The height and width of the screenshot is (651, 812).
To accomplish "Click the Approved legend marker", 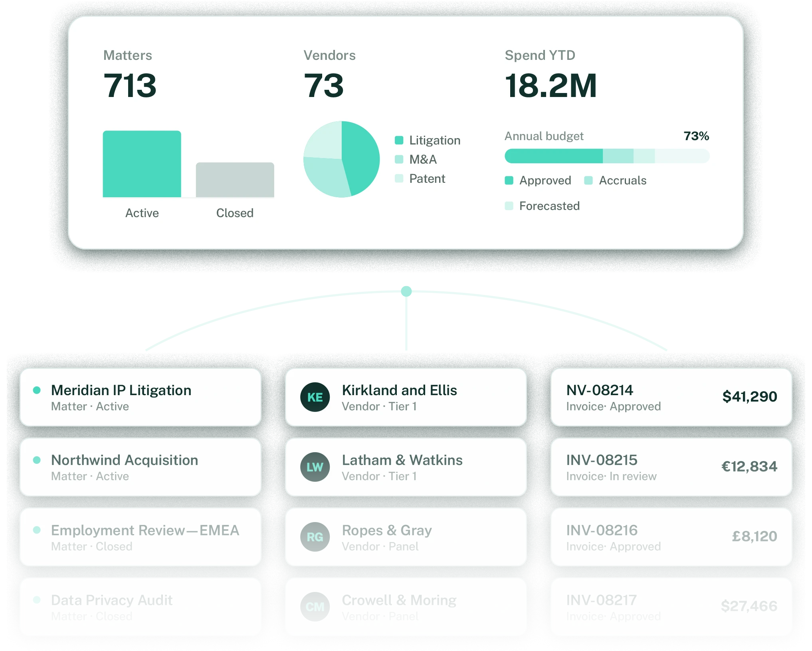I will (509, 180).
